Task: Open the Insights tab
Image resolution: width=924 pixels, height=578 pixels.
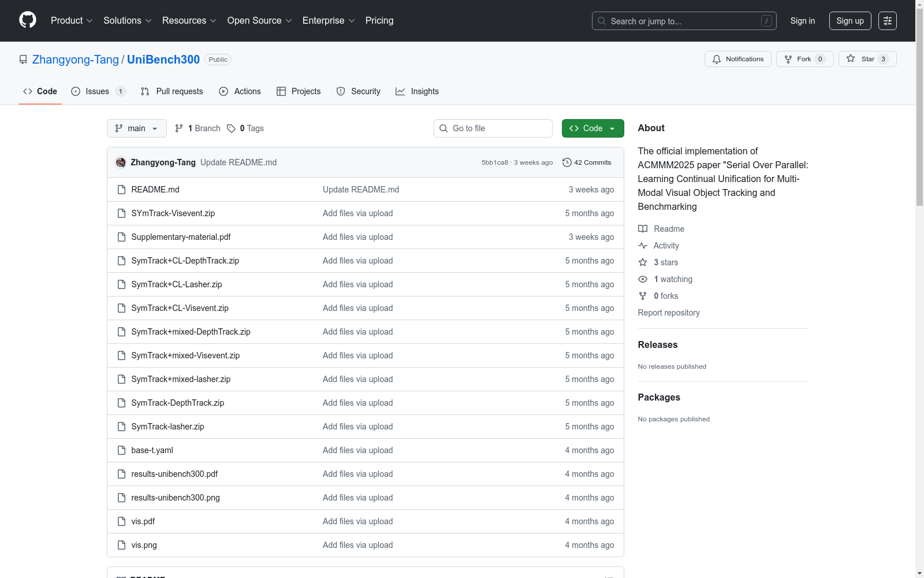Action: [x=417, y=91]
